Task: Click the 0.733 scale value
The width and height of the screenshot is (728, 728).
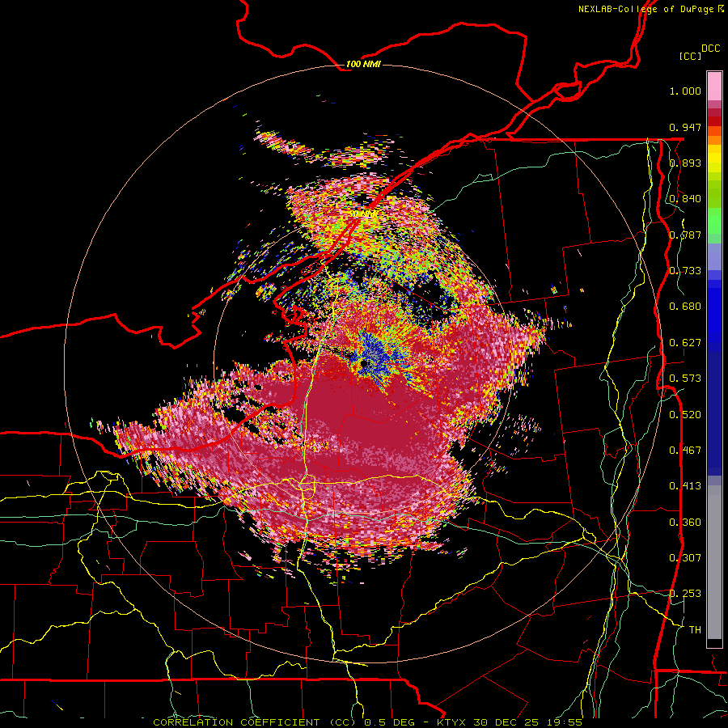Action: [x=685, y=270]
